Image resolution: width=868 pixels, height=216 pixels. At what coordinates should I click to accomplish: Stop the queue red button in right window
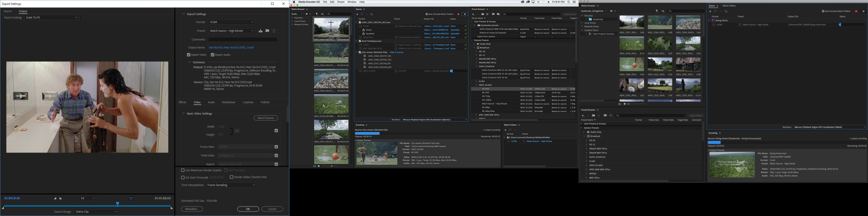[856, 11]
